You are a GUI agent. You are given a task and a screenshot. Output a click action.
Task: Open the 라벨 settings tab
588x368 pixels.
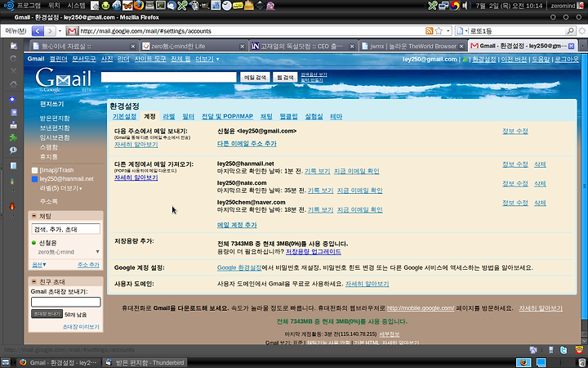pyautogui.click(x=169, y=116)
